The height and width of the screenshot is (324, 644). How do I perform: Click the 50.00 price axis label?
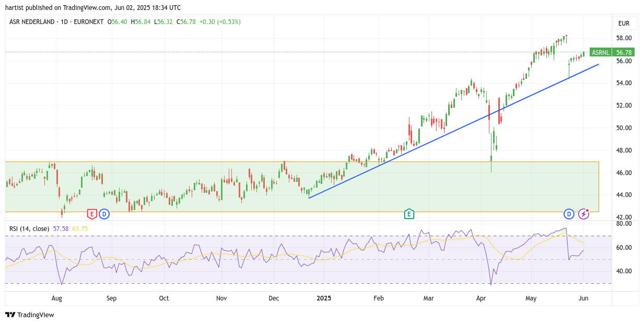point(624,128)
